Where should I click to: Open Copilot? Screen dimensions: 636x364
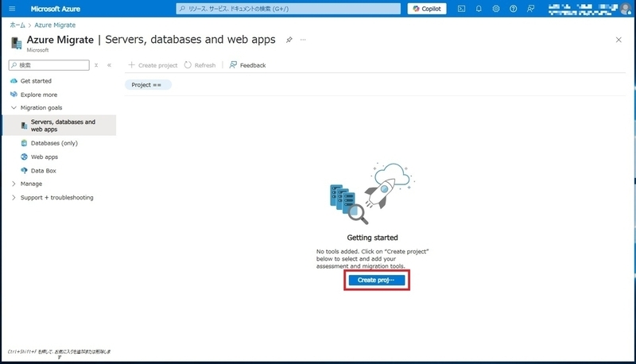point(427,9)
